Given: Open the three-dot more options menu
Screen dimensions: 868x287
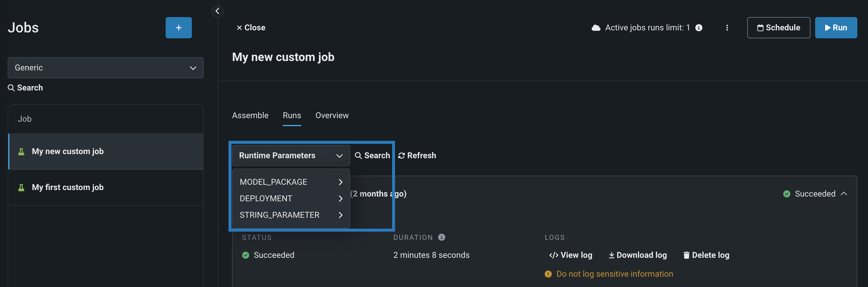Looking at the screenshot, I should (x=727, y=28).
